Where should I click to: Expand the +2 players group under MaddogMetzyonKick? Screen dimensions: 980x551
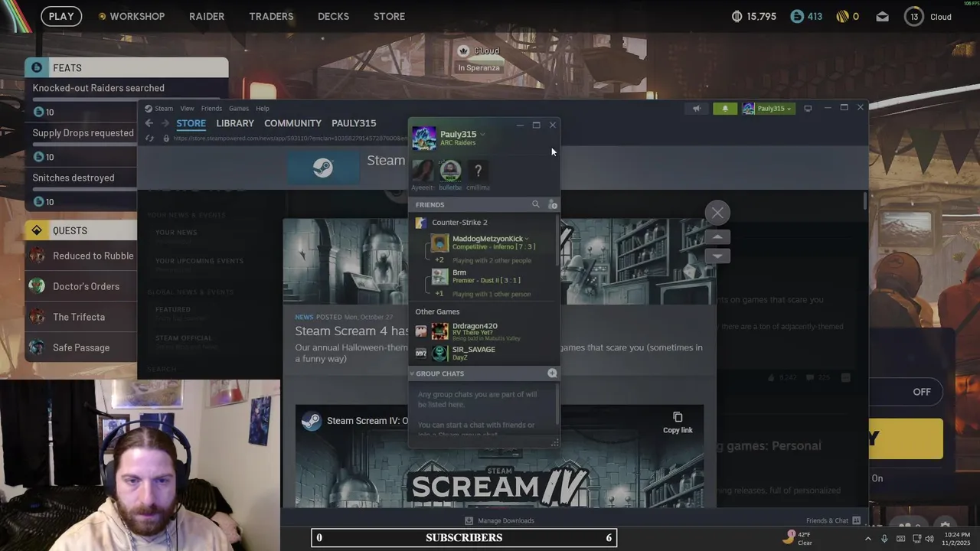coord(439,260)
